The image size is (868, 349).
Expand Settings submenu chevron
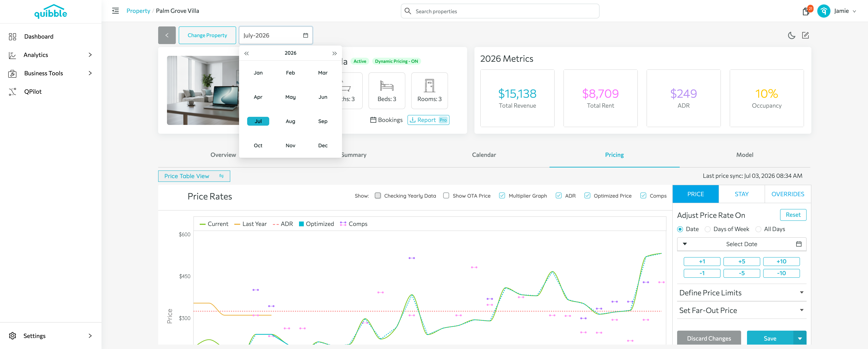90,336
